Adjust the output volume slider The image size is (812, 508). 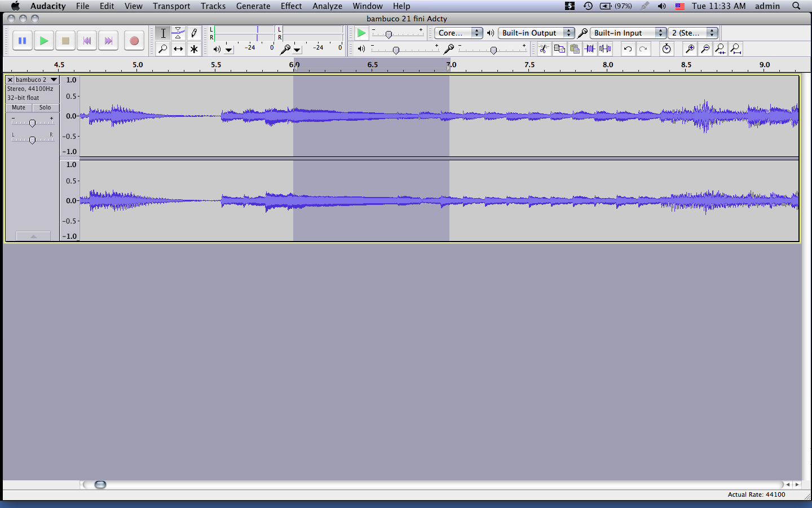coord(396,50)
